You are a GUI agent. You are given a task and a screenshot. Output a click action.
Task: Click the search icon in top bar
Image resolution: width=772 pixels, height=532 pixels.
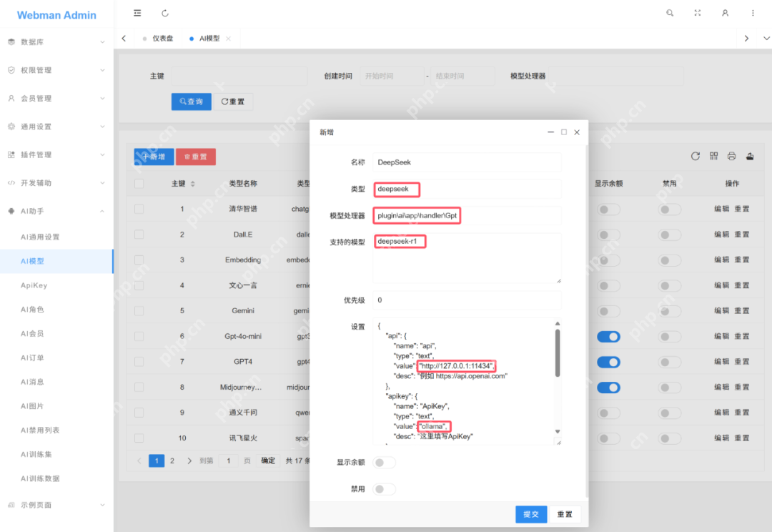click(670, 13)
